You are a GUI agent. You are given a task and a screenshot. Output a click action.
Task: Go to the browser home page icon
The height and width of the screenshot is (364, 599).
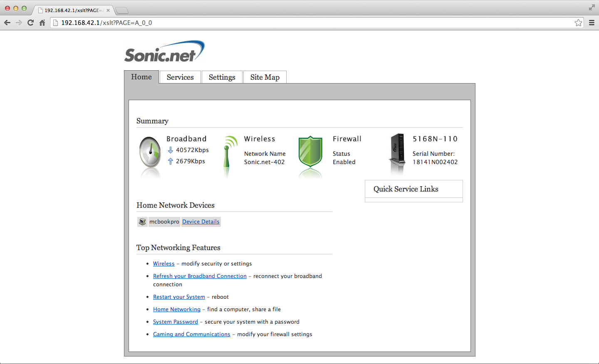pos(42,23)
